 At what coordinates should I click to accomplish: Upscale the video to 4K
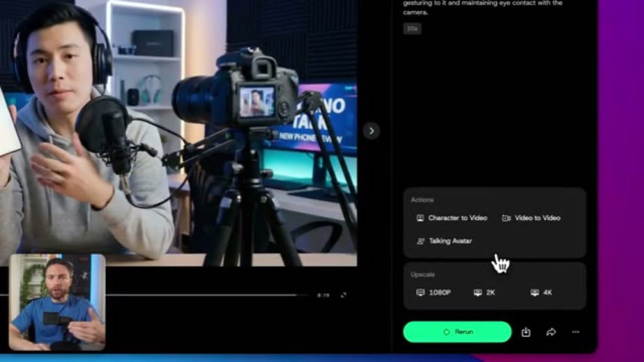click(x=542, y=292)
